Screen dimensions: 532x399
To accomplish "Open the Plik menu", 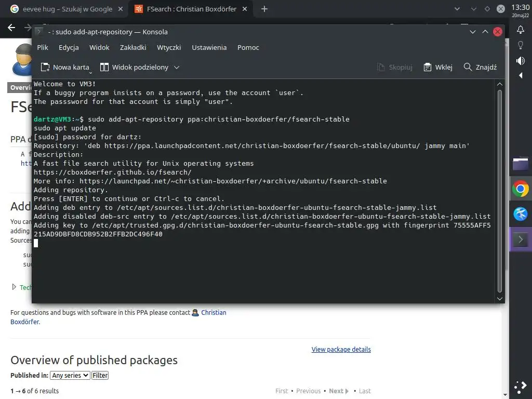I will pos(43,47).
